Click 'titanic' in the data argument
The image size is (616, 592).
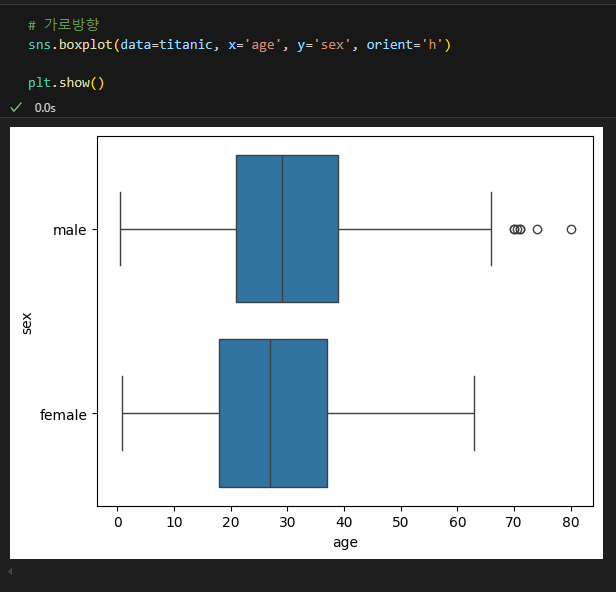point(185,45)
